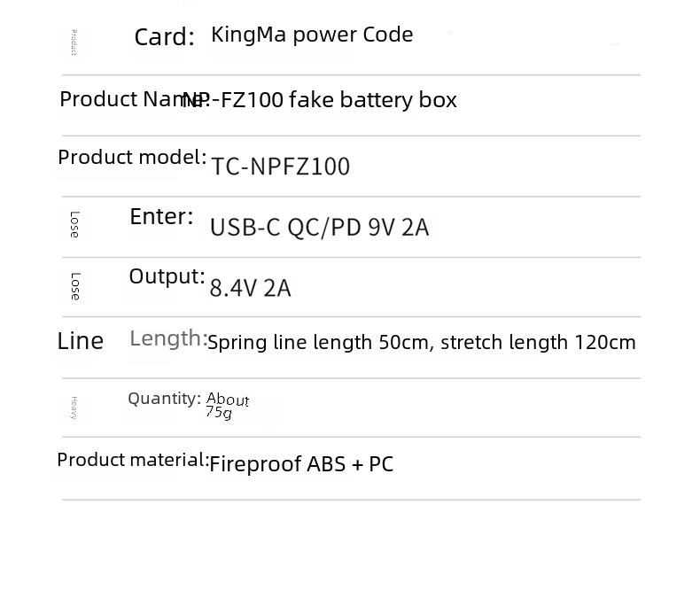Select the TC-NPFZ100 model value
Viewport: 700px width, 598px height.
(280, 167)
